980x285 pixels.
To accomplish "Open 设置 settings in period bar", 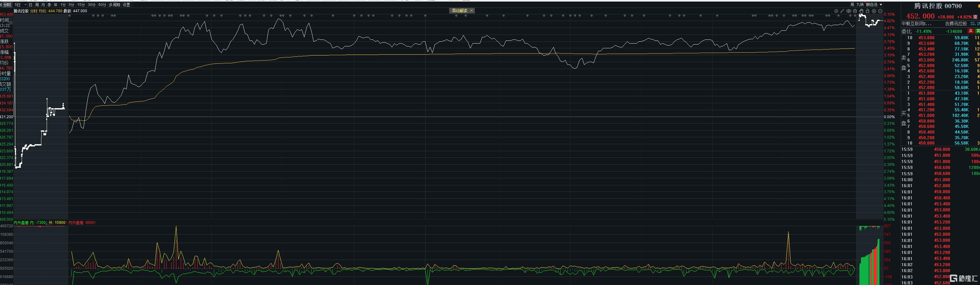I will coord(127,5).
